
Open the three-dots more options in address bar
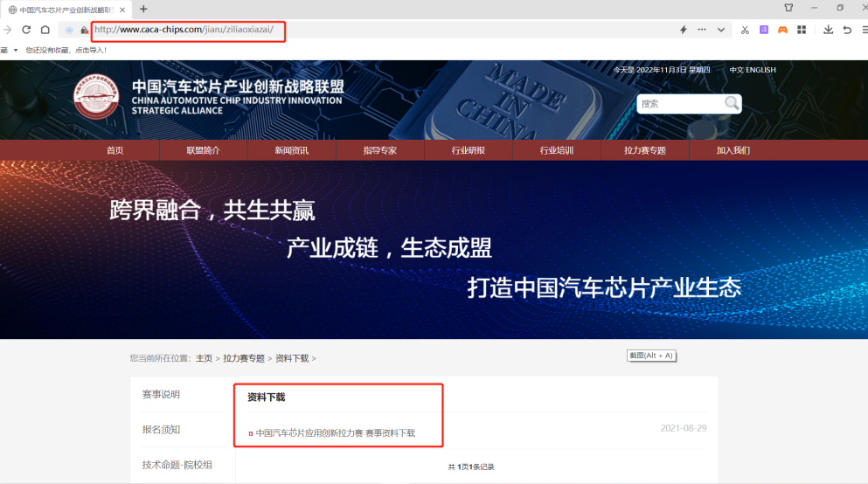[702, 30]
